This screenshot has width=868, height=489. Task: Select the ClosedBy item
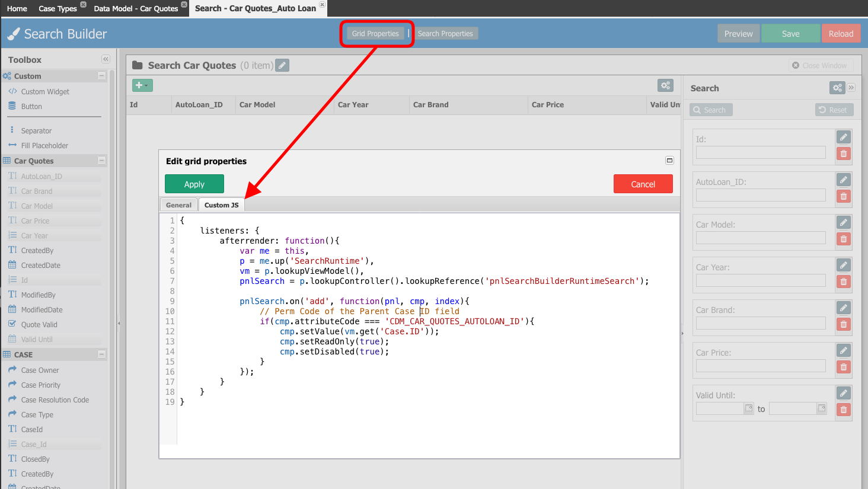[x=36, y=459]
